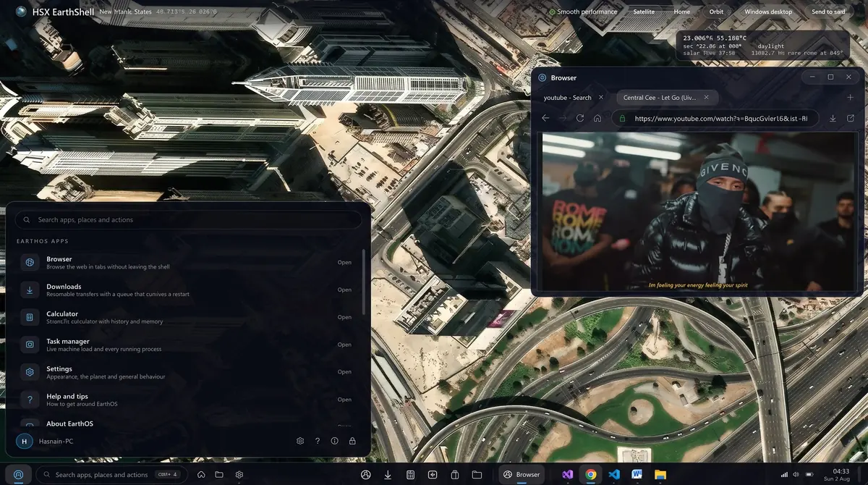
Task: Click Windows desktop in the top bar
Action: [x=768, y=12]
